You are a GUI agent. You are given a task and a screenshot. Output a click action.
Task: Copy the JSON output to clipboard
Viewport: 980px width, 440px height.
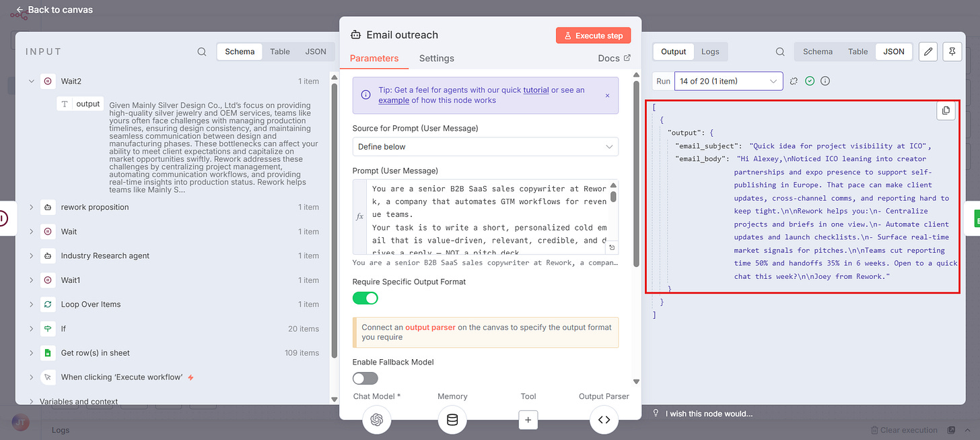[x=946, y=111]
